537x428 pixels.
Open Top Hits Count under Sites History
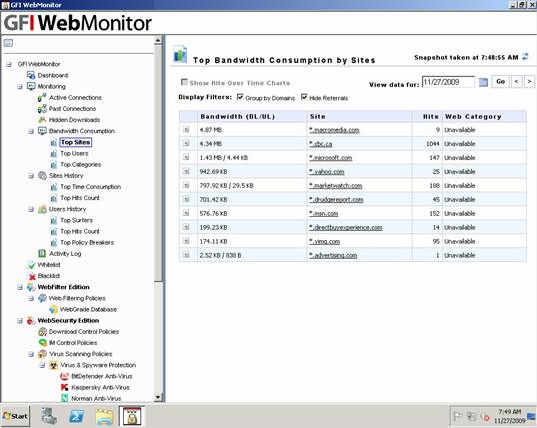point(80,198)
